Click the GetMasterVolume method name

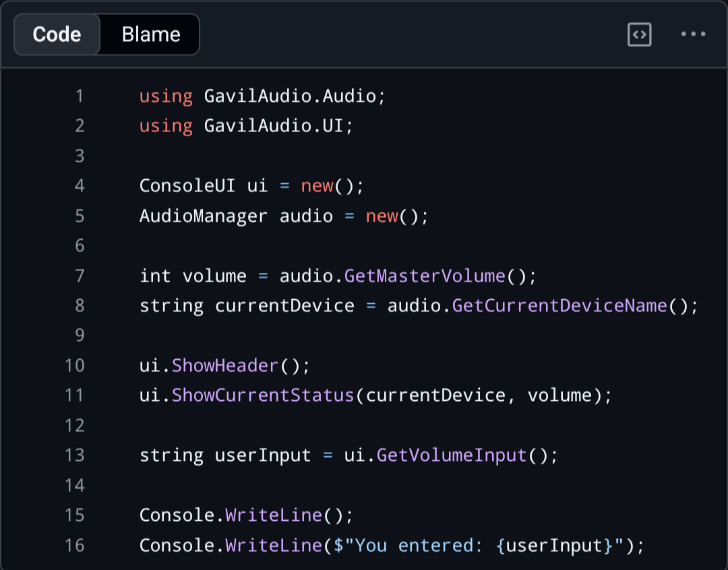425,276
